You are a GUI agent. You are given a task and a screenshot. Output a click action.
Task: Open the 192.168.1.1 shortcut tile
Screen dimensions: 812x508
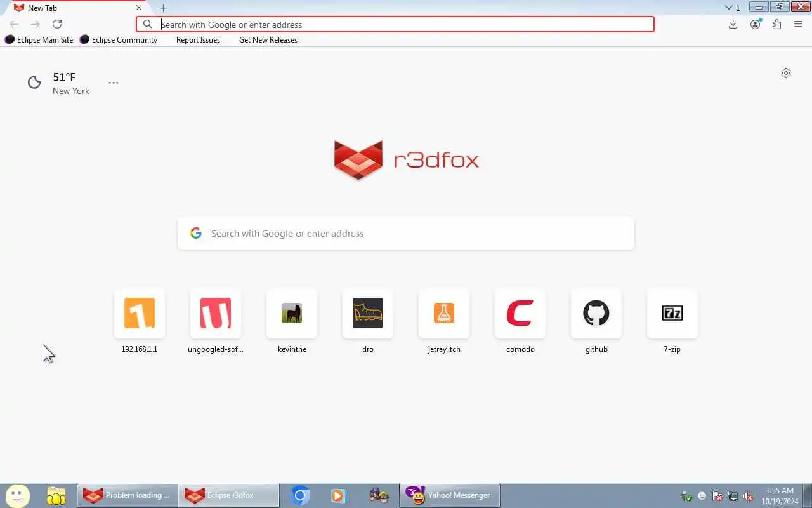pos(140,321)
